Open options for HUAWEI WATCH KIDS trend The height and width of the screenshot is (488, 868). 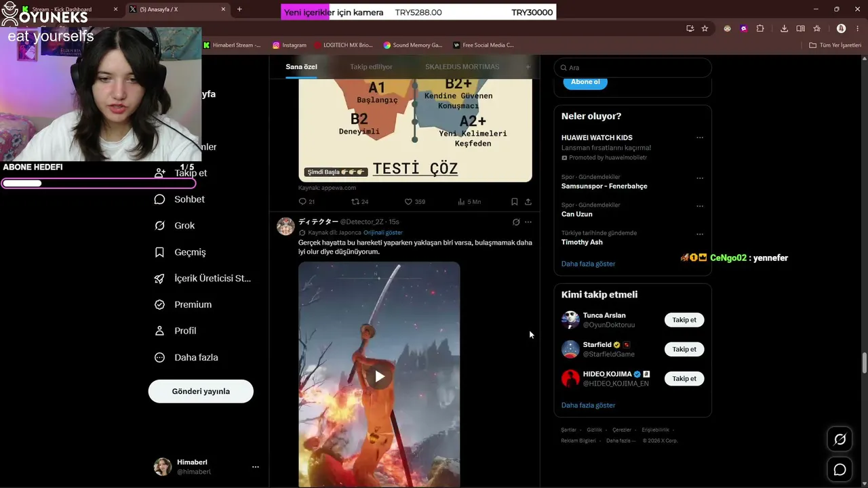pos(700,138)
